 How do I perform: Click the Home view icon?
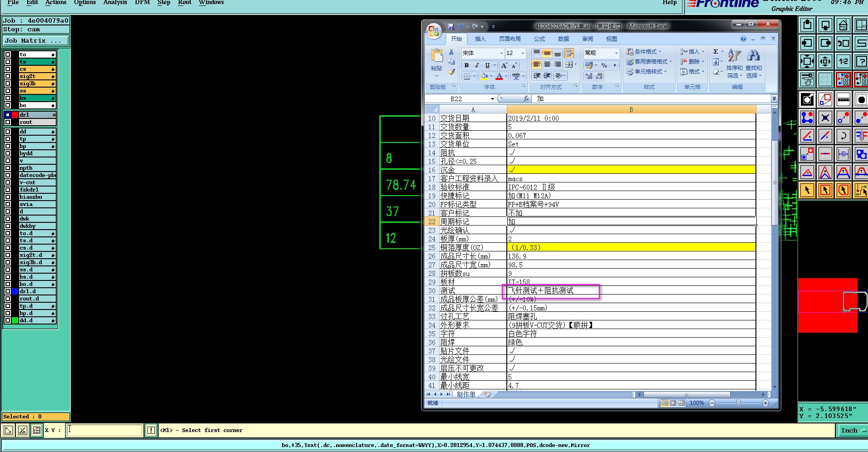[x=843, y=25]
